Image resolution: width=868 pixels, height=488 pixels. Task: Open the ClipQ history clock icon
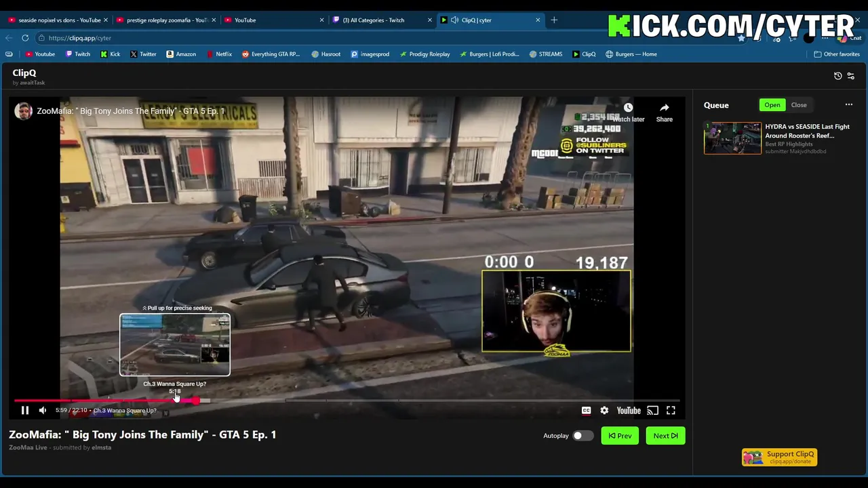click(838, 76)
